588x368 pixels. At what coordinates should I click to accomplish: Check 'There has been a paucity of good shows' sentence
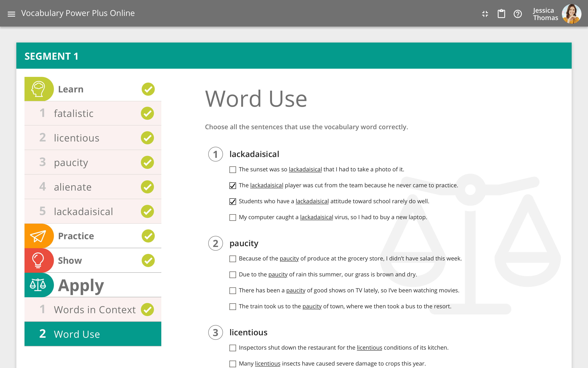tap(233, 291)
